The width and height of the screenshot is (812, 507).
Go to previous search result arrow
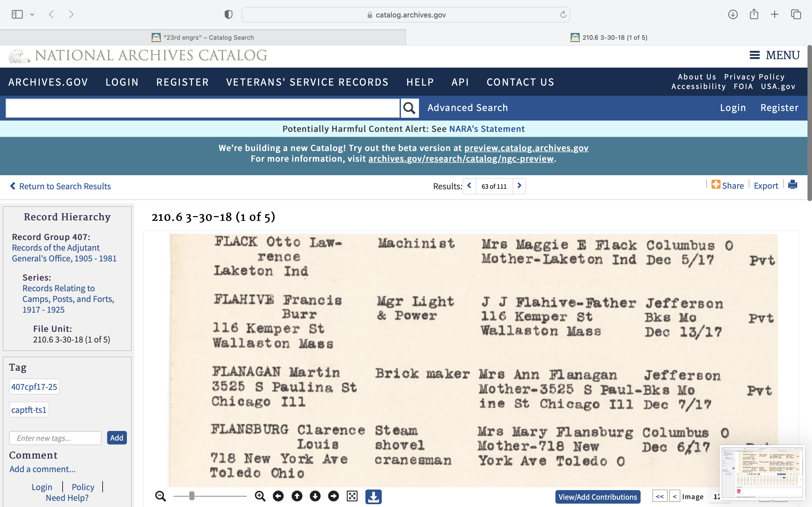(x=469, y=186)
